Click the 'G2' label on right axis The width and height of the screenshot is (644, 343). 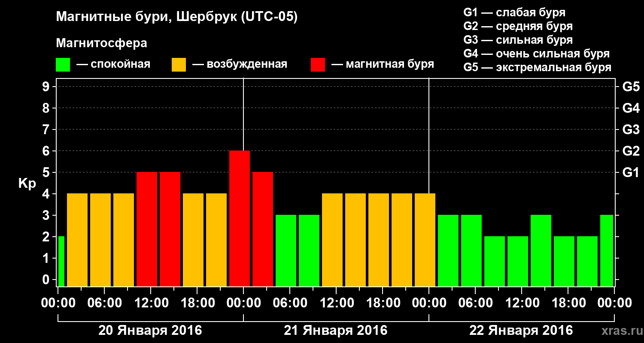point(631,151)
